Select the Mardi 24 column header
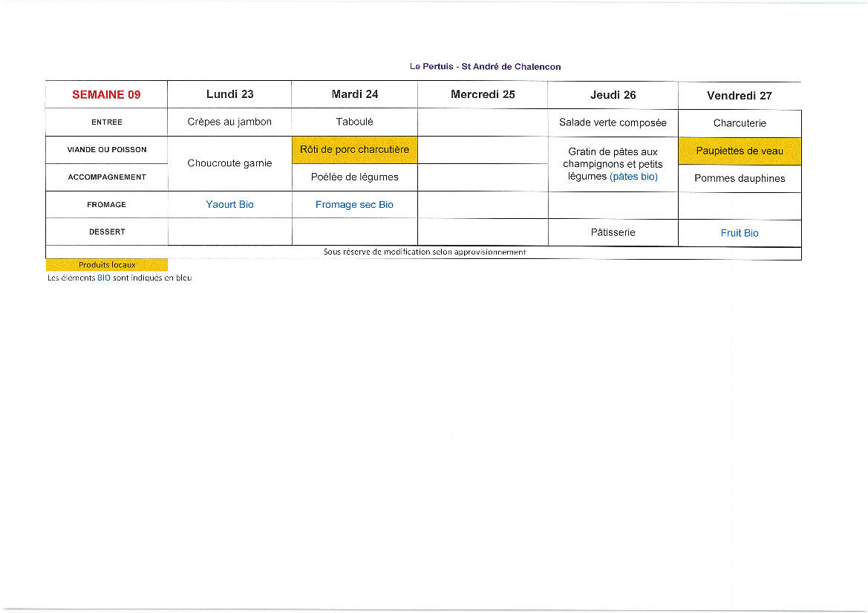Viewport: 868px width, 613px height. 354,94
